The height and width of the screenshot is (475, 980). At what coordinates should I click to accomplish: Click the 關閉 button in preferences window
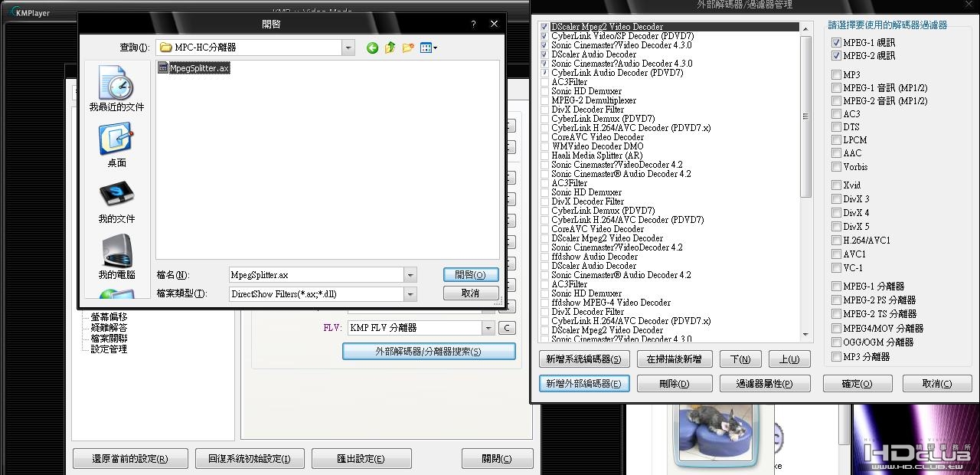point(498,459)
